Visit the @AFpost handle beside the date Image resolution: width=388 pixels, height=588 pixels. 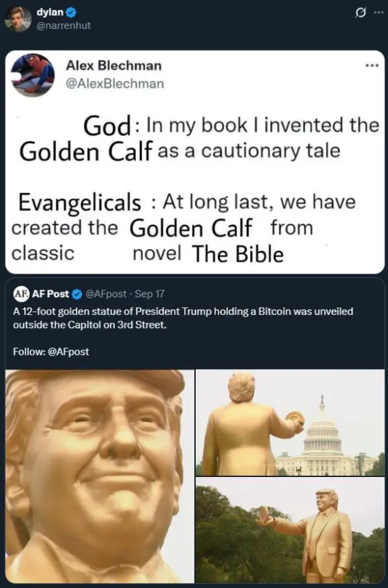(106, 294)
